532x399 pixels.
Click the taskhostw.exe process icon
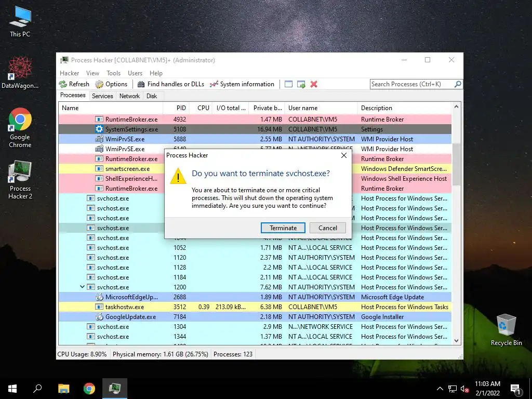pos(99,307)
